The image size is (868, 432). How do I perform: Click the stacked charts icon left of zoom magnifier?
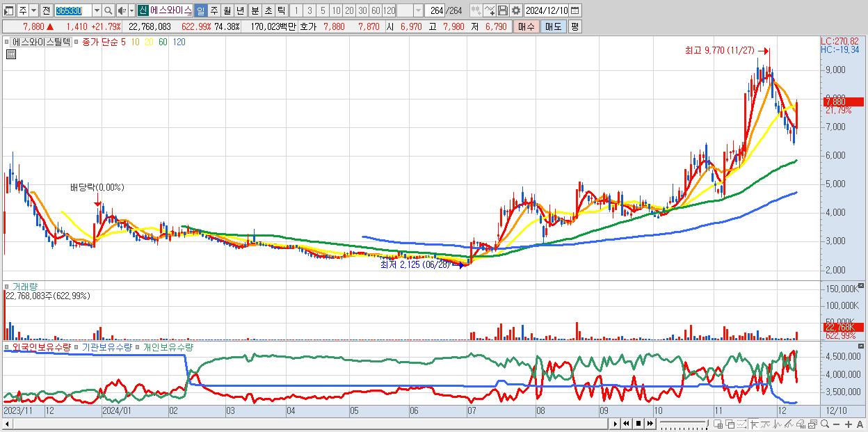click(x=812, y=424)
